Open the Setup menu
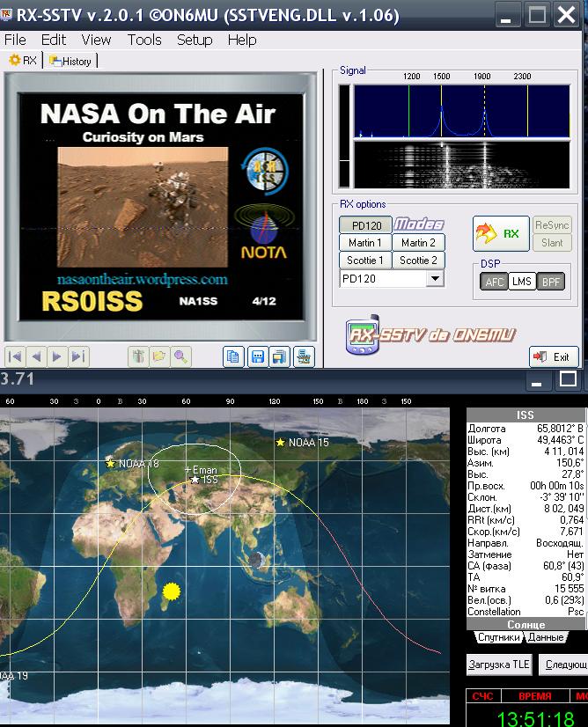 195,40
